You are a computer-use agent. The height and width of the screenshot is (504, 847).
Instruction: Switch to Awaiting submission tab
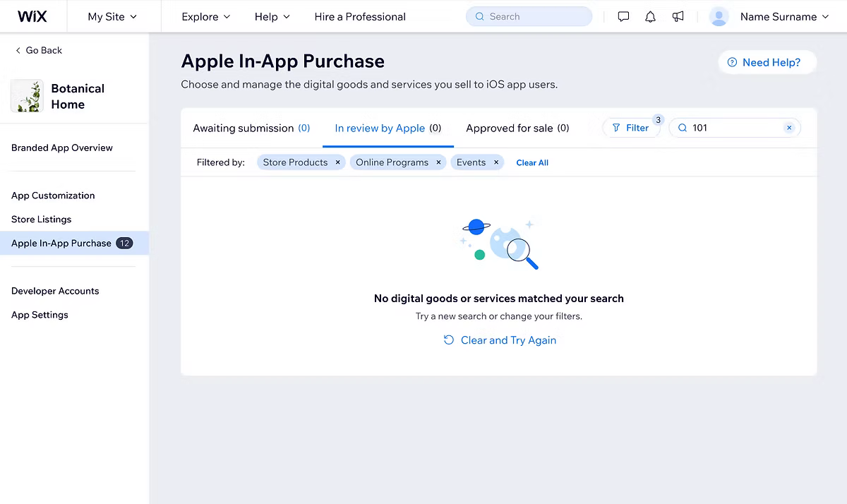tap(252, 128)
